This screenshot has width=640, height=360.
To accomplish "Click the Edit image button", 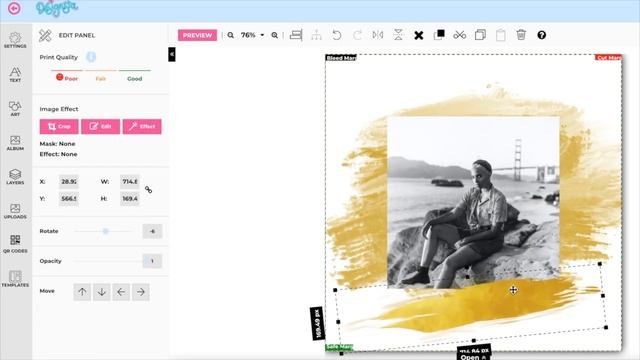I will tap(100, 127).
